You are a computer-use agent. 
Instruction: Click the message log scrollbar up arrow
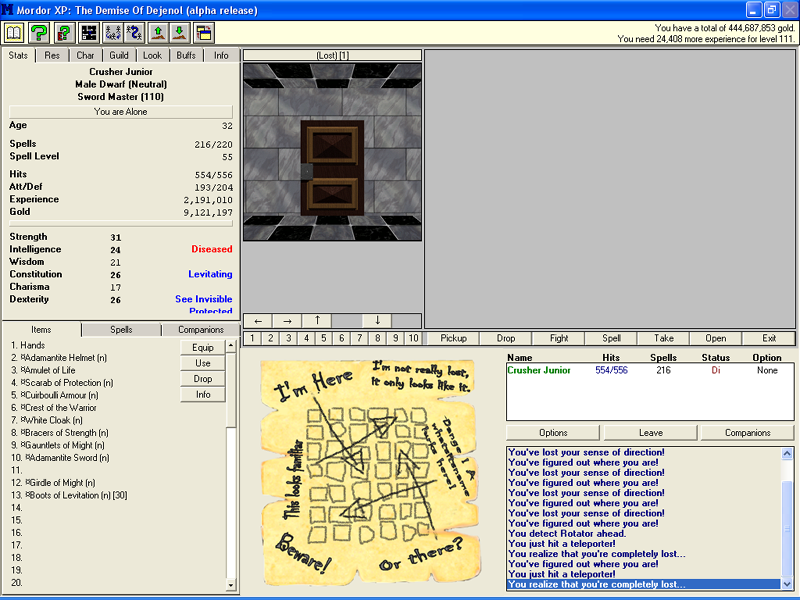[x=787, y=453]
